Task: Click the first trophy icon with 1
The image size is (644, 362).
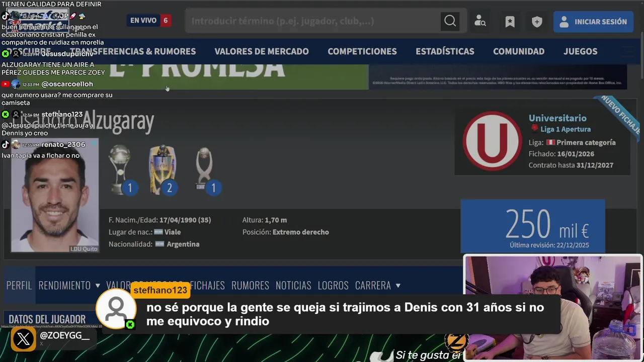Action: click(x=121, y=170)
